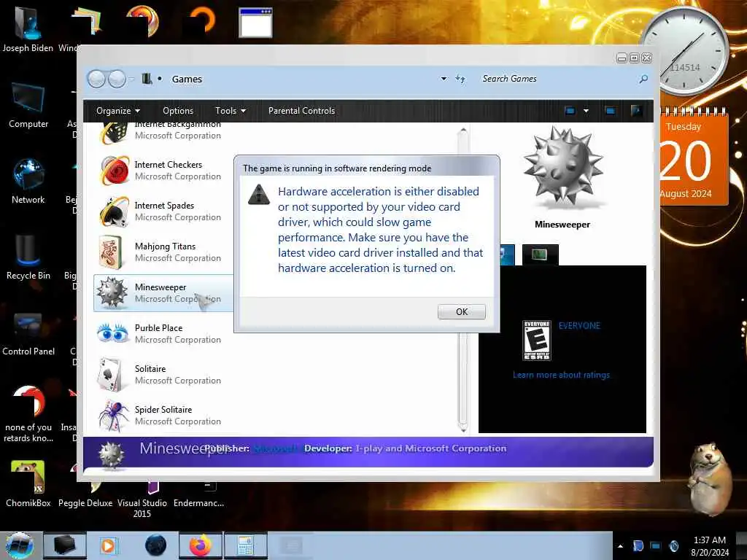Open the address bar history dropdown
The width and height of the screenshot is (747, 560).
click(444, 79)
